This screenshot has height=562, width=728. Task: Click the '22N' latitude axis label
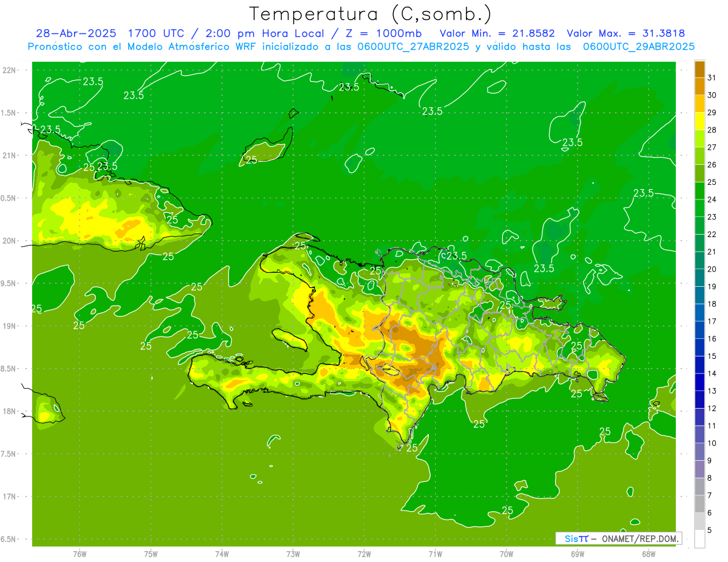[x=9, y=70]
